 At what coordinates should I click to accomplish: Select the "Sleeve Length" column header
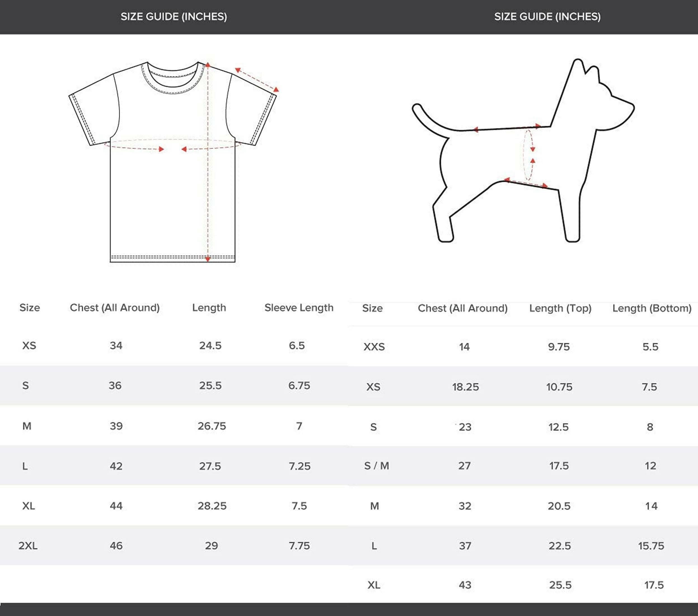point(299,307)
